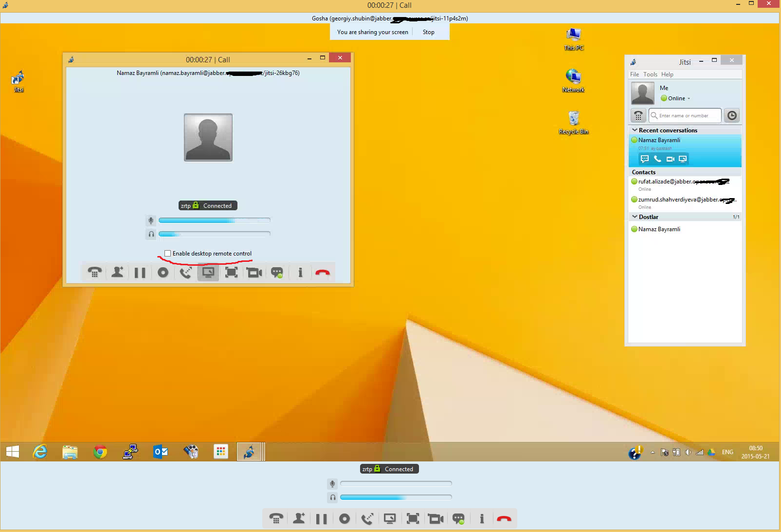Click zrtp Connected security badge at bottom
781x532 pixels.
tap(389, 469)
